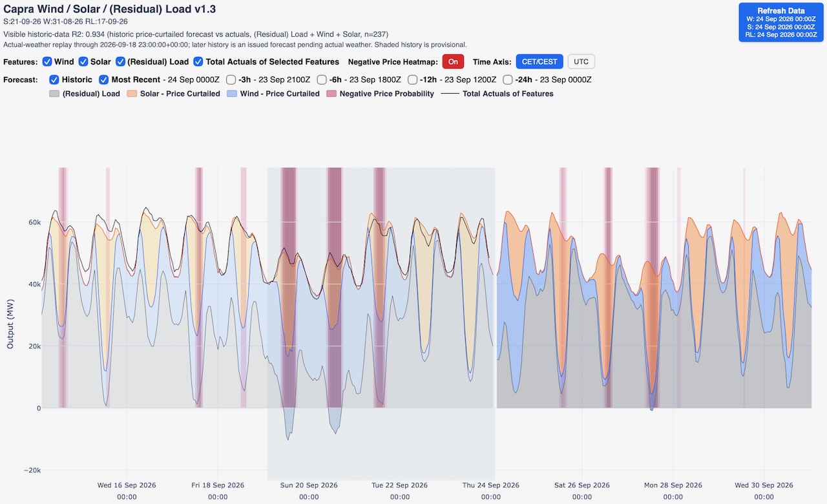Check the -24h forecast option
The width and height of the screenshot is (827, 504).
tap(508, 80)
